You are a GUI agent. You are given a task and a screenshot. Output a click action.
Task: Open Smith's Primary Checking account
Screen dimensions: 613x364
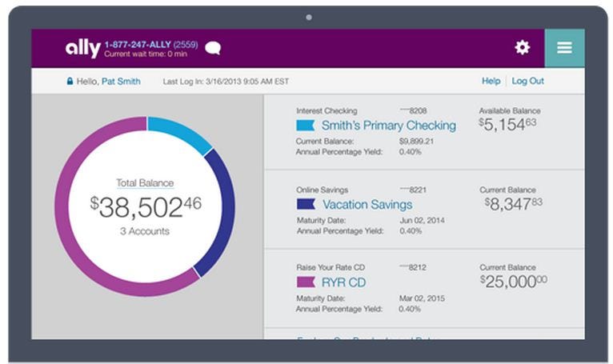coord(389,126)
